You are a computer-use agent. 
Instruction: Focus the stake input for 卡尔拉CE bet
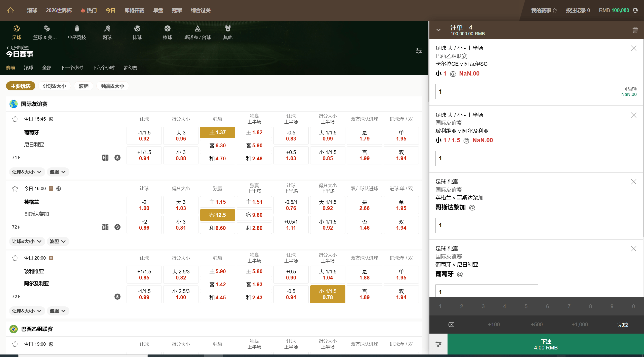click(487, 92)
